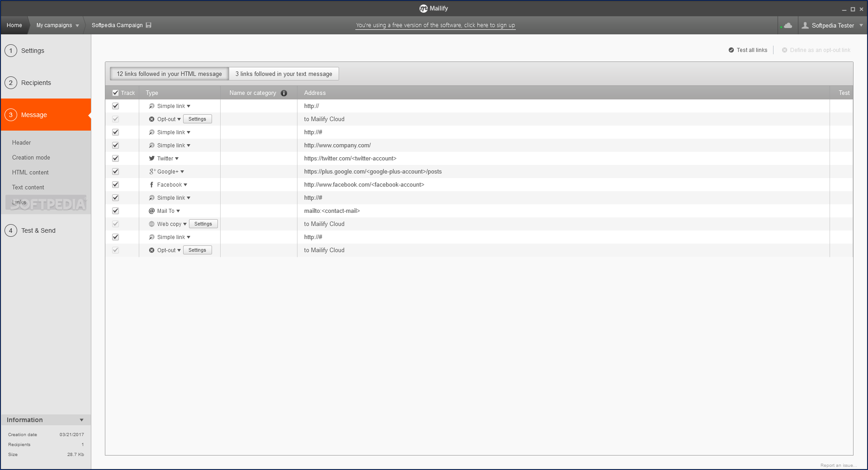Click the Google+ icon in the Type column

pos(152,172)
